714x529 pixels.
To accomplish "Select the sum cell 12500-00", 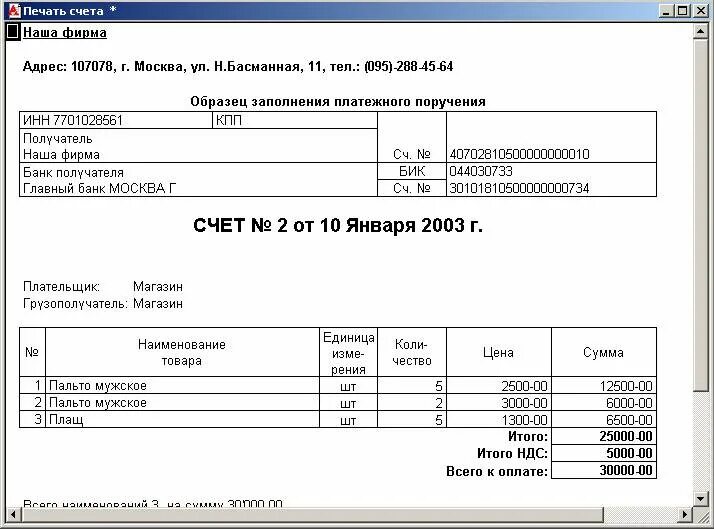I will tap(604, 386).
